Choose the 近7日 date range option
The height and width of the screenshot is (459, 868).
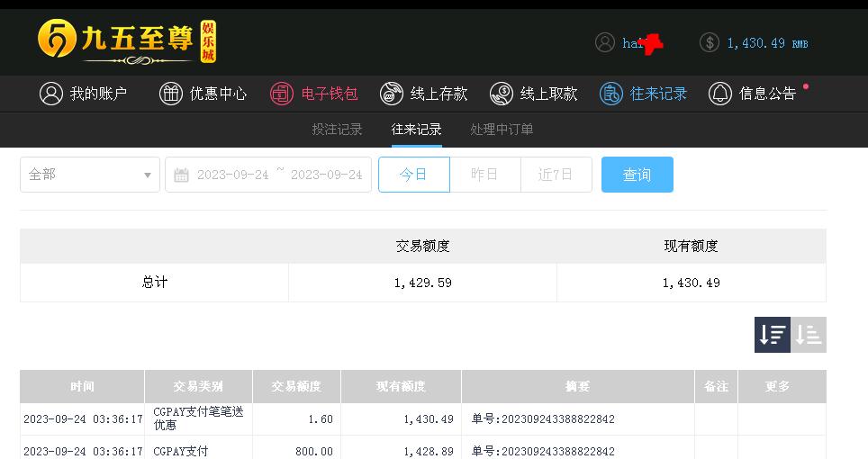(x=556, y=175)
